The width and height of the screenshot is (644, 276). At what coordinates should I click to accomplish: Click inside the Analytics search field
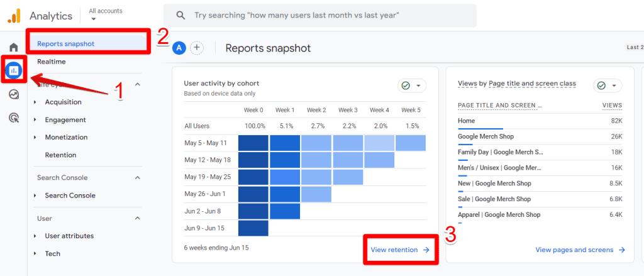320,16
